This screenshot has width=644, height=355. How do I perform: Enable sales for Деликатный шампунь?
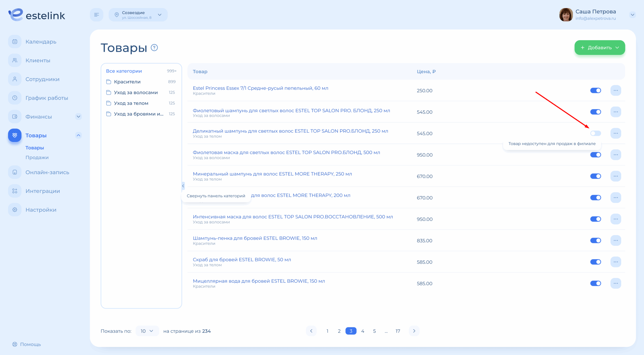[596, 133]
